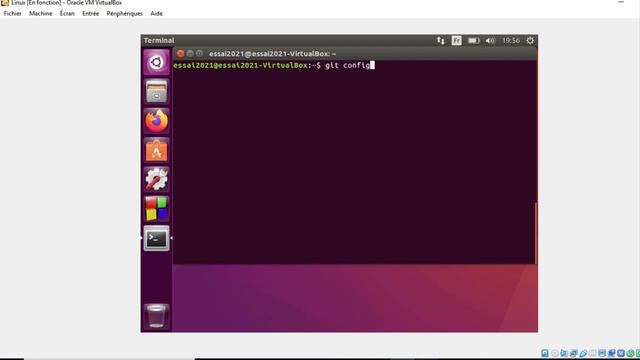Image resolution: width=640 pixels, height=360 pixels.
Task: Click the 19:56 clock in the panel
Action: (511, 40)
